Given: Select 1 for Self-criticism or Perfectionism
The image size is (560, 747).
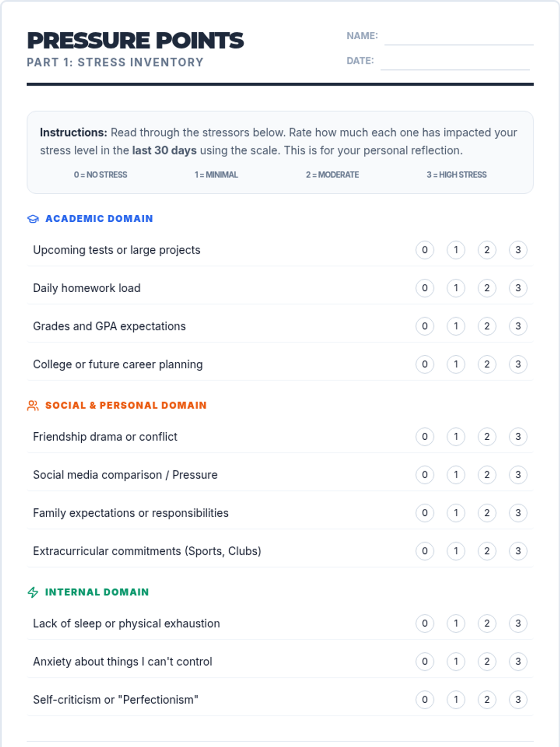Looking at the screenshot, I should [x=456, y=700].
